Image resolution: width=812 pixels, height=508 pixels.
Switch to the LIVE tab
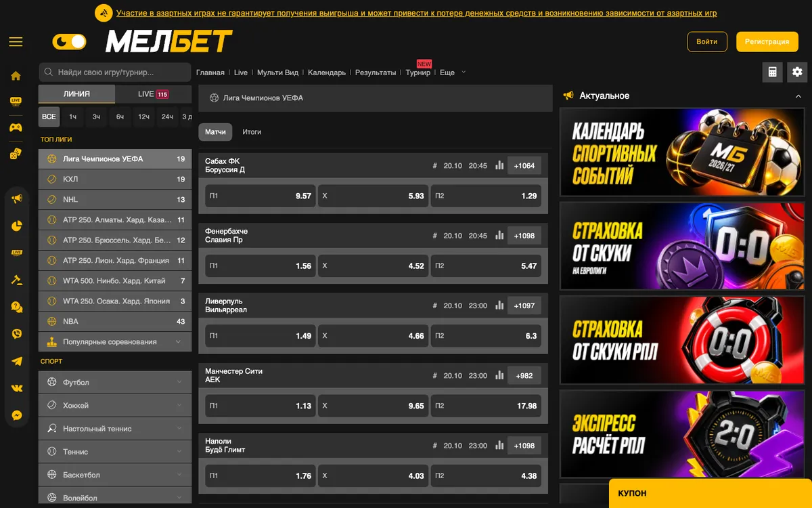coord(153,94)
